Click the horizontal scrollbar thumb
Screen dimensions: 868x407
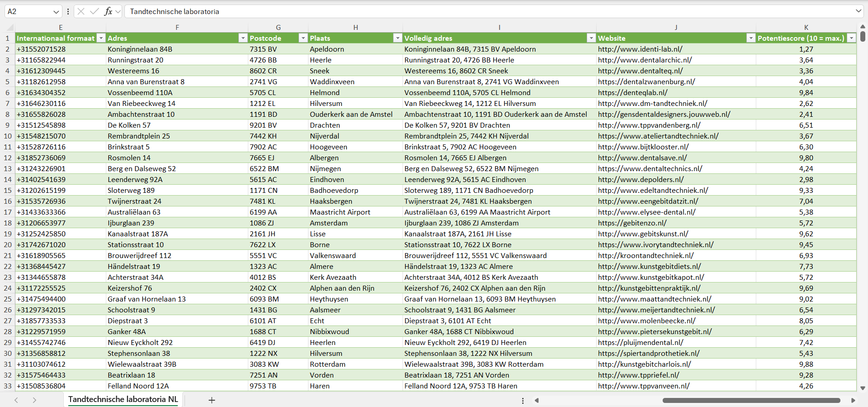coord(751,400)
